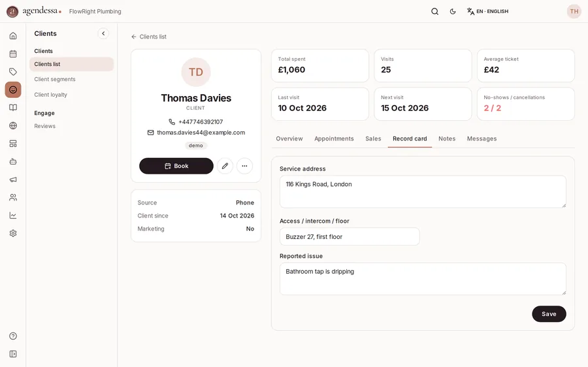The image size is (588, 367).
Task: Click the search magnifier icon in header
Action: (434, 11)
